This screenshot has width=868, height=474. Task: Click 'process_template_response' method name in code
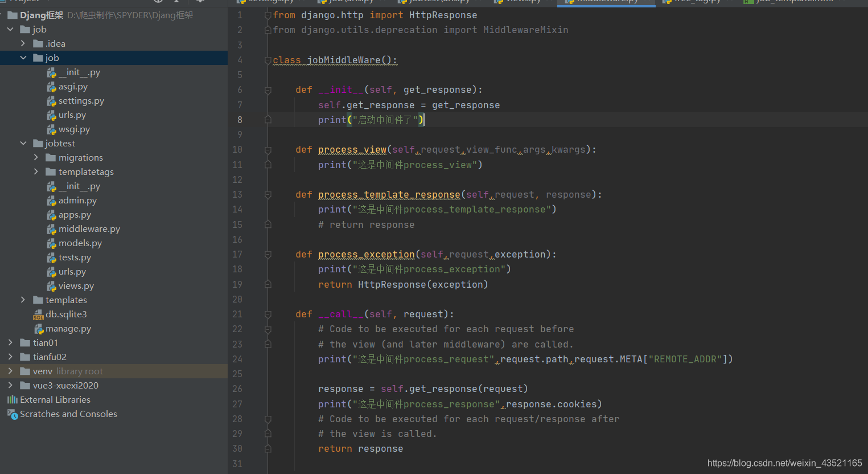coord(389,194)
